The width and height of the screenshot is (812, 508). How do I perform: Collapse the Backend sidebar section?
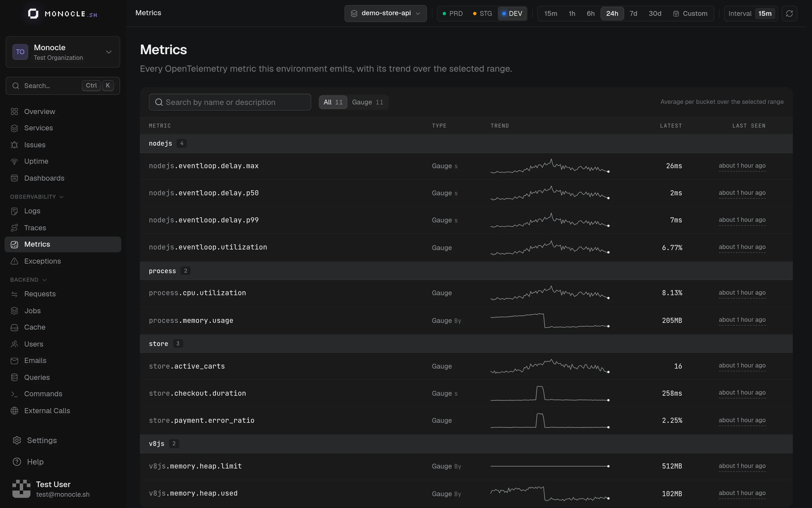(28, 280)
